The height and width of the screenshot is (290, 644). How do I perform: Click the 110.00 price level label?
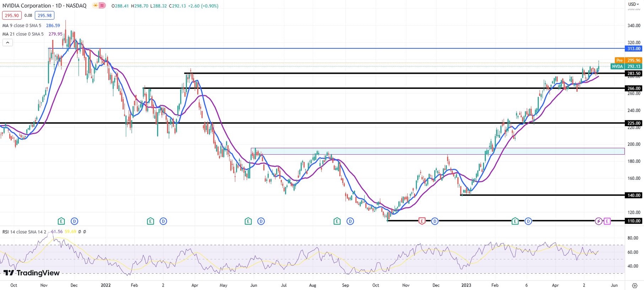(x=634, y=221)
